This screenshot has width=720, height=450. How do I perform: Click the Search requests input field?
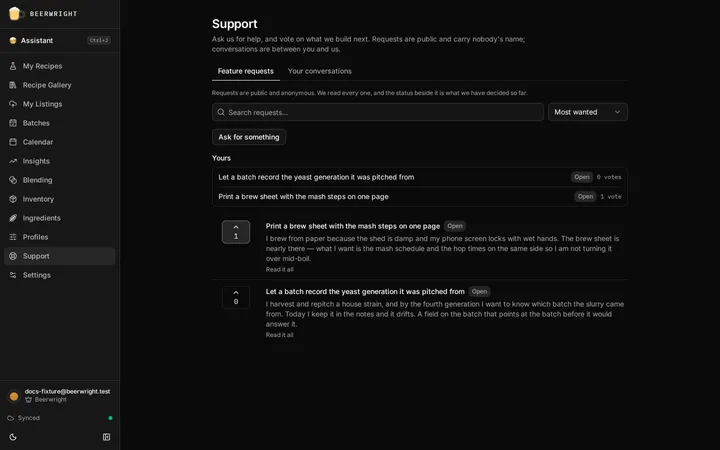coord(377,112)
